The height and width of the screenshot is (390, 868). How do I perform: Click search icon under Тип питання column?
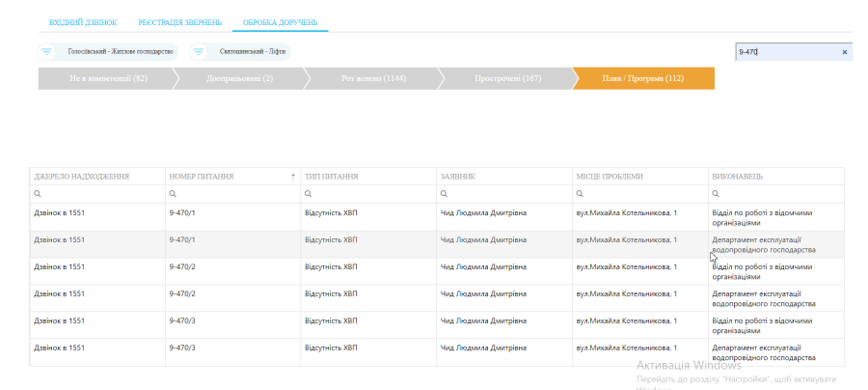(x=308, y=194)
